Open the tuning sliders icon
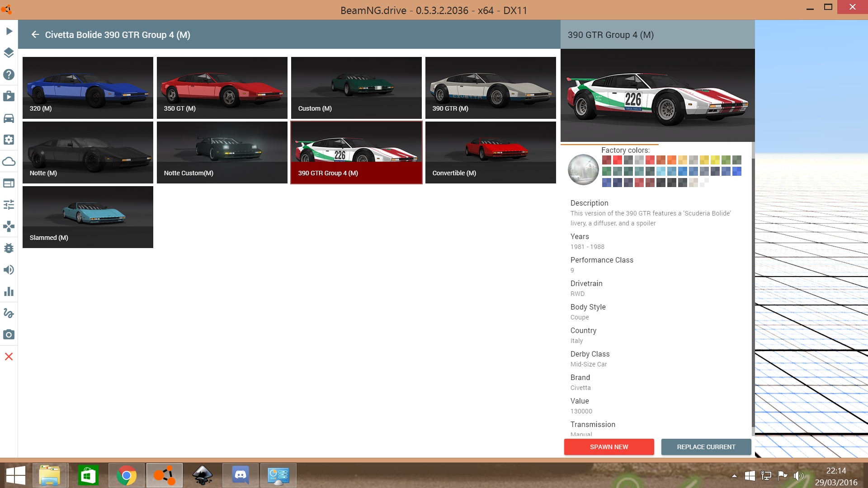Screen dimensions: 868x488 click(9, 205)
